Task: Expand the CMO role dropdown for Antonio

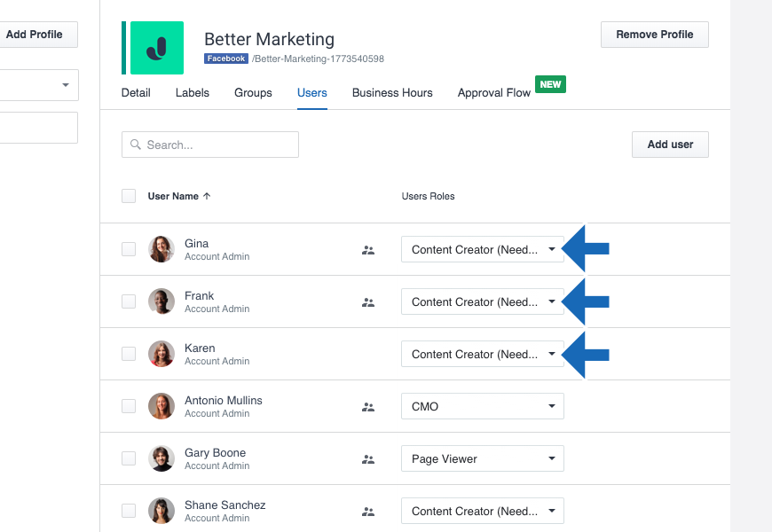Action: [x=482, y=406]
